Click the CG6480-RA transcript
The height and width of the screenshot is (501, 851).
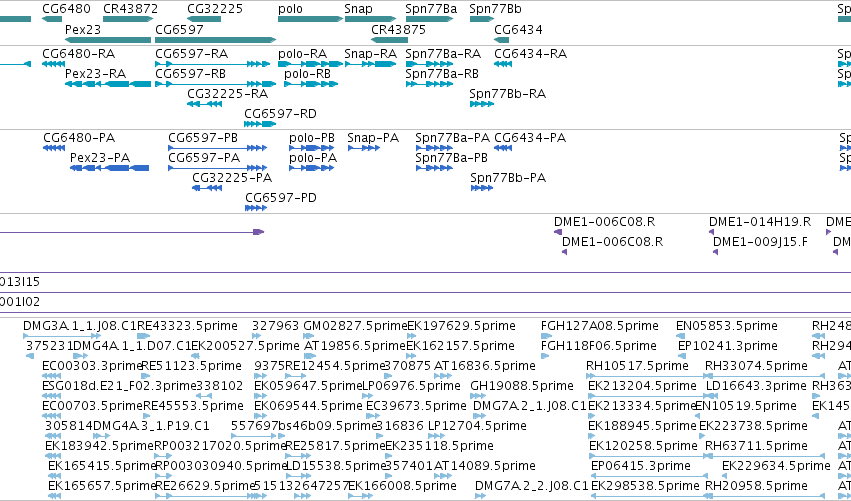click(53, 64)
